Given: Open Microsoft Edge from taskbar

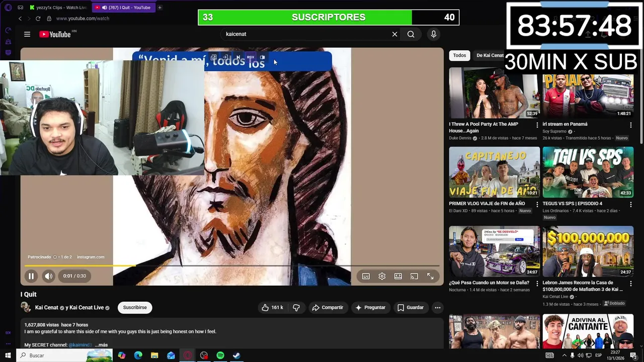Looking at the screenshot, I should coord(138,355).
